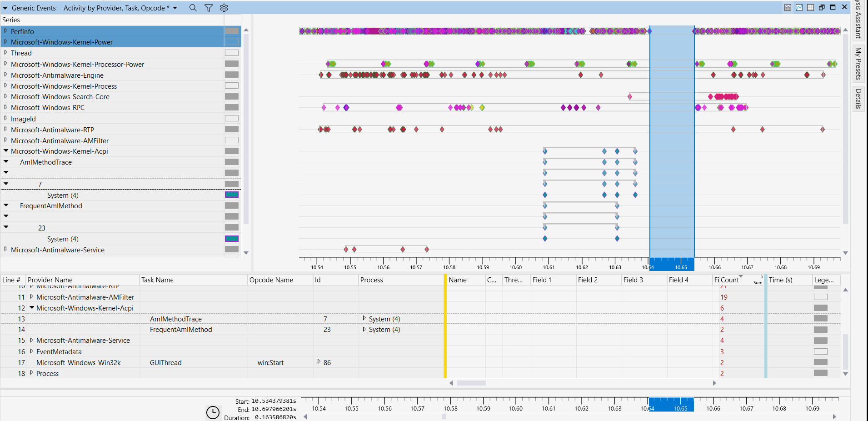Expand EventMetadata row in table
868x421 pixels.
point(31,351)
